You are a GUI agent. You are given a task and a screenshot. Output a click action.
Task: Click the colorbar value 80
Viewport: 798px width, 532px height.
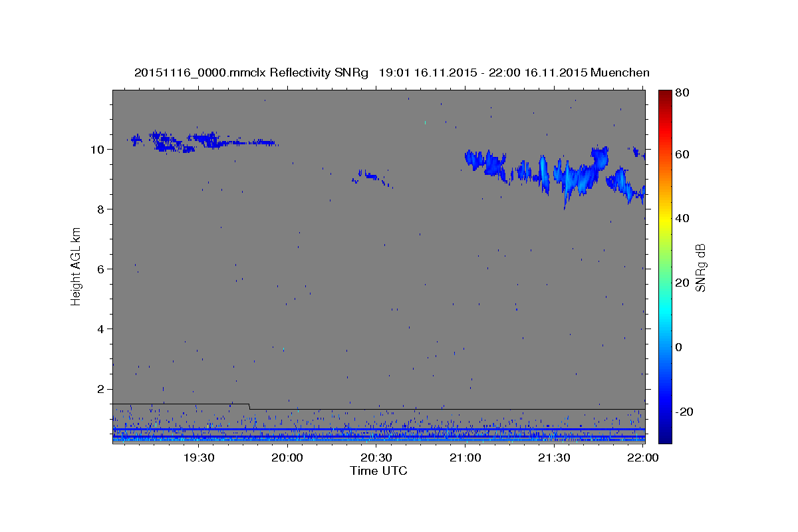click(684, 93)
